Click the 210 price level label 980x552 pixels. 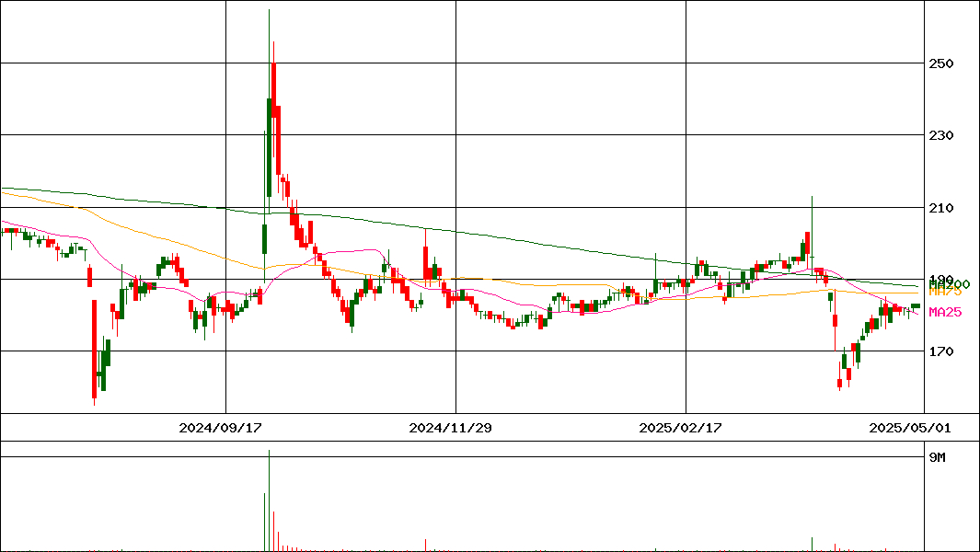pyautogui.click(x=940, y=208)
